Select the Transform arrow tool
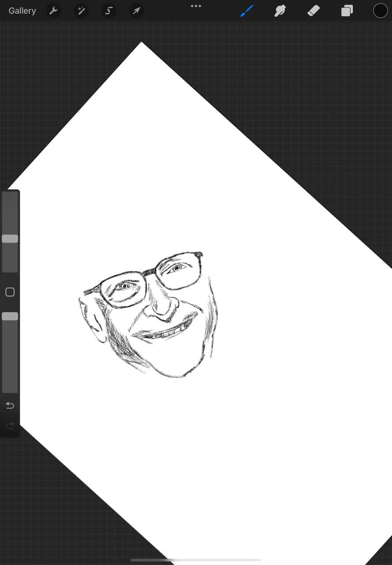Image resolution: width=392 pixels, height=565 pixels. click(x=136, y=11)
